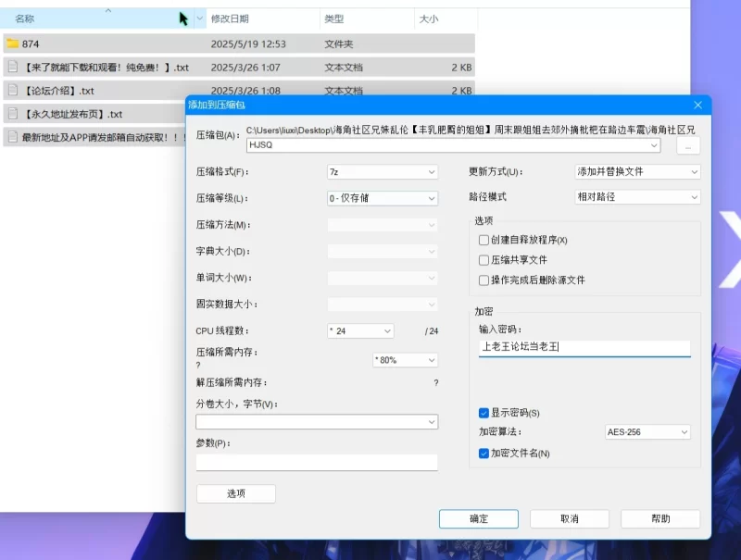Image resolution: width=741 pixels, height=560 pixels.
Task: Disable 加密文件名 checkbox
Action: [x=484, y=454]
